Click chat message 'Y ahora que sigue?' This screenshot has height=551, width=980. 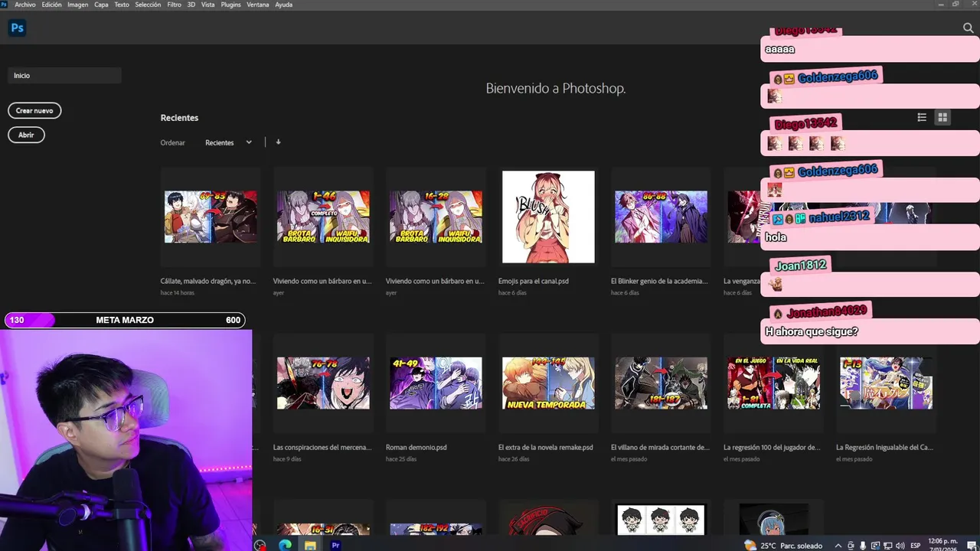pyautogui.click(x=812, y=331)
